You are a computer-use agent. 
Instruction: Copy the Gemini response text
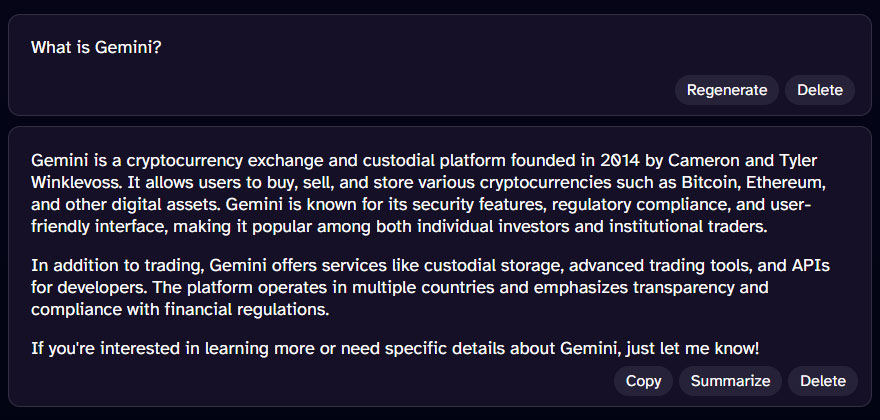click(643, 381)
